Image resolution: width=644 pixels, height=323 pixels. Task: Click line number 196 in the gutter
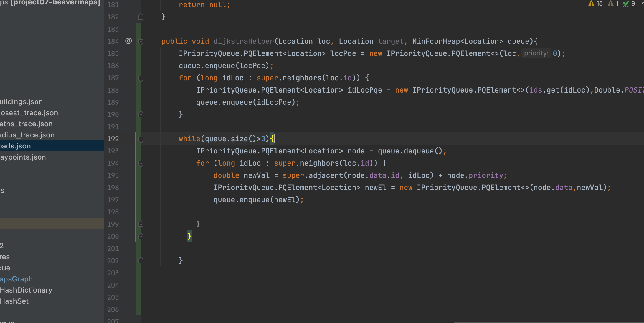click(x=113, y=188)
